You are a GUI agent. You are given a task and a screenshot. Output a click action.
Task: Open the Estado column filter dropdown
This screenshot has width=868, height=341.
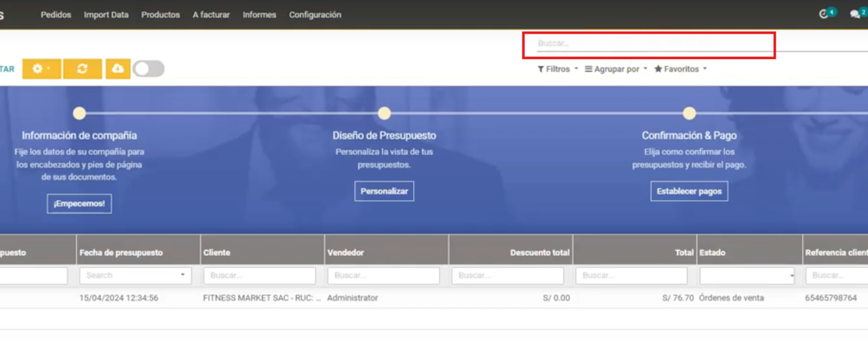(747, 276)
